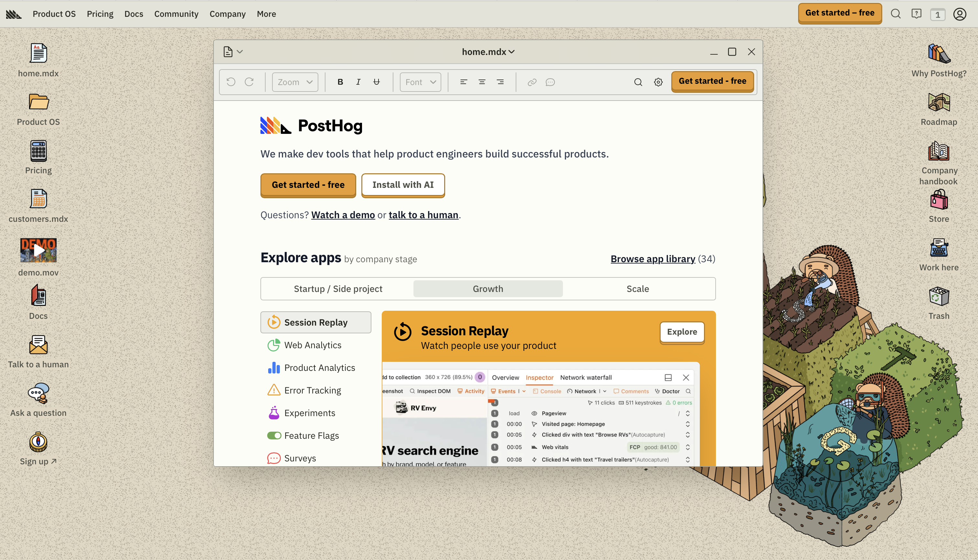
Task: Click the insert link icon in toolbar
Action: [x=532, y=82]
